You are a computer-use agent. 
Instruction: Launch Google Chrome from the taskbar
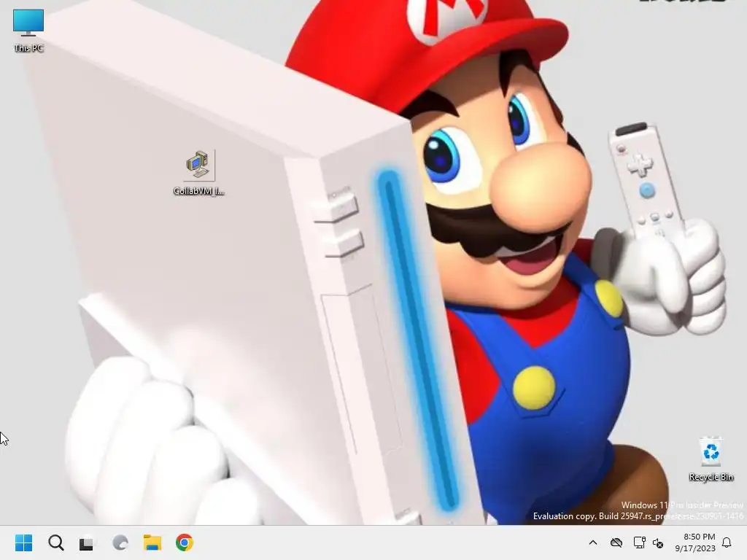coord(185,542)
